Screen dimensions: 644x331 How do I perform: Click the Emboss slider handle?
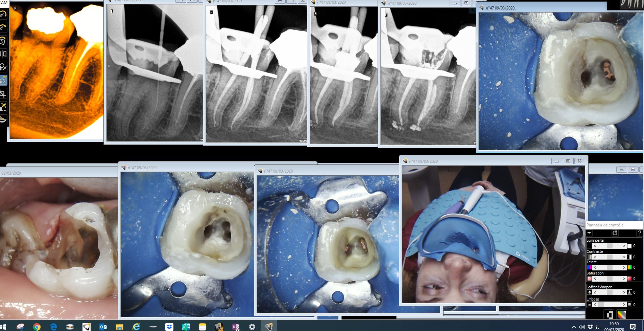pos(601,305)
